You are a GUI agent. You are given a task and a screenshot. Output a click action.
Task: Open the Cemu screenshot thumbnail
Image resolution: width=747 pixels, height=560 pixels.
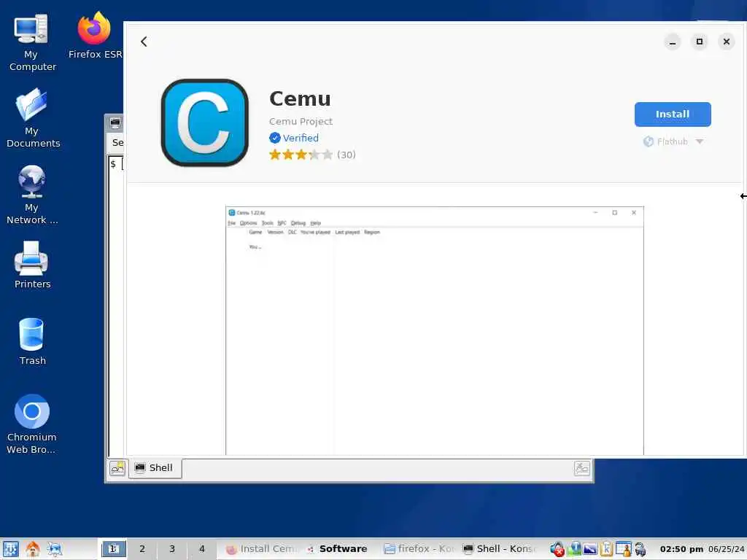[435, 330]
